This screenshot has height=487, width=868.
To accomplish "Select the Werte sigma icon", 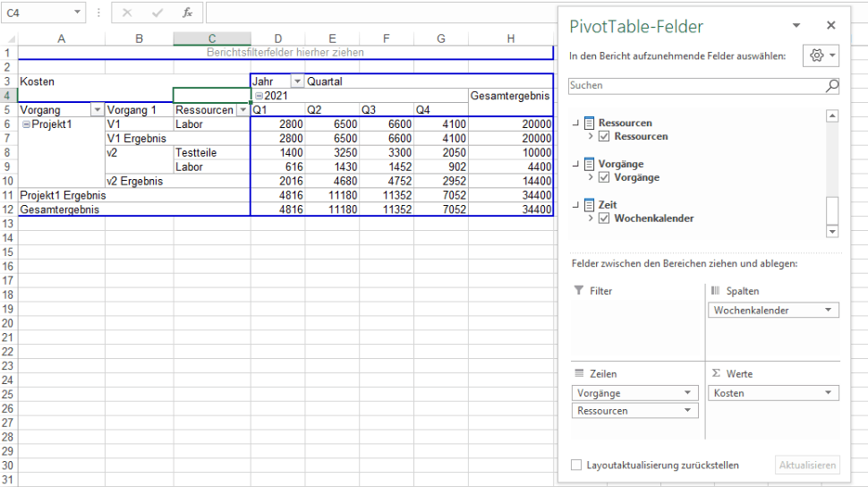I will pos(716,373).
